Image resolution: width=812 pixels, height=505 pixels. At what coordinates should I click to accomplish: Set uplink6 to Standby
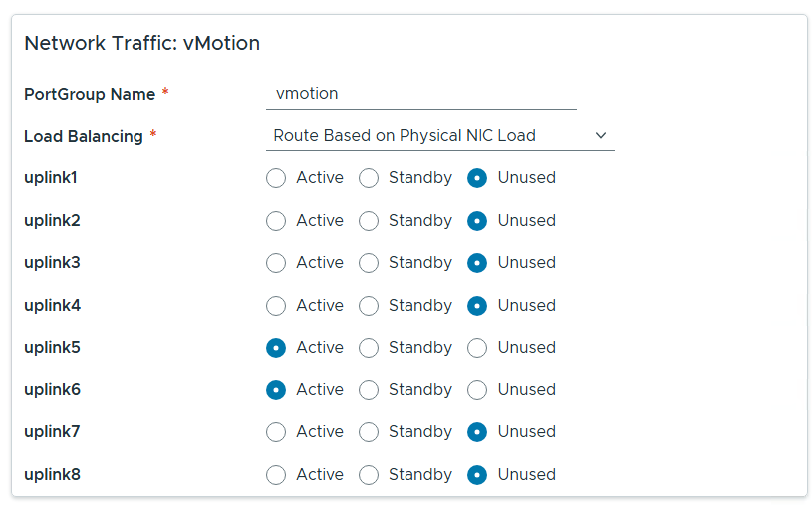[369, 390]
